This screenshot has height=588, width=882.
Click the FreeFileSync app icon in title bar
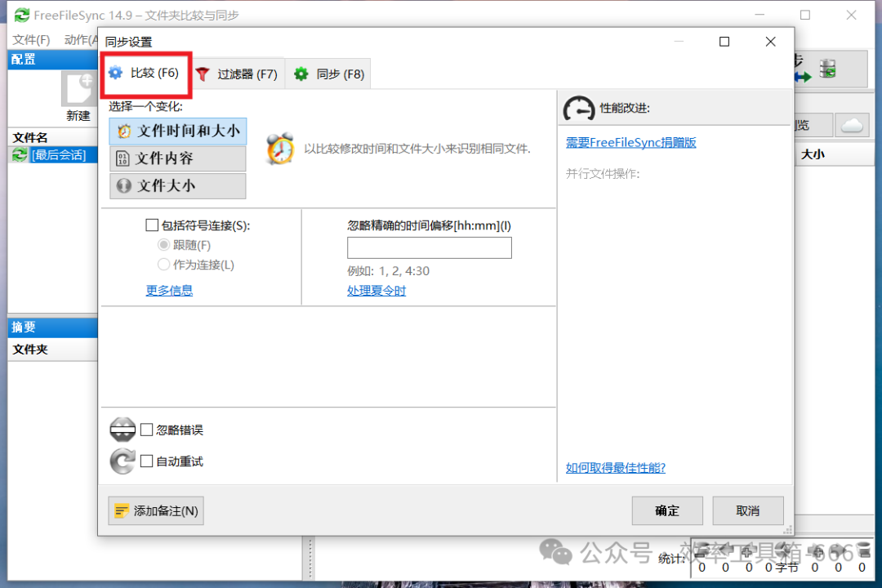pos(22,16)
